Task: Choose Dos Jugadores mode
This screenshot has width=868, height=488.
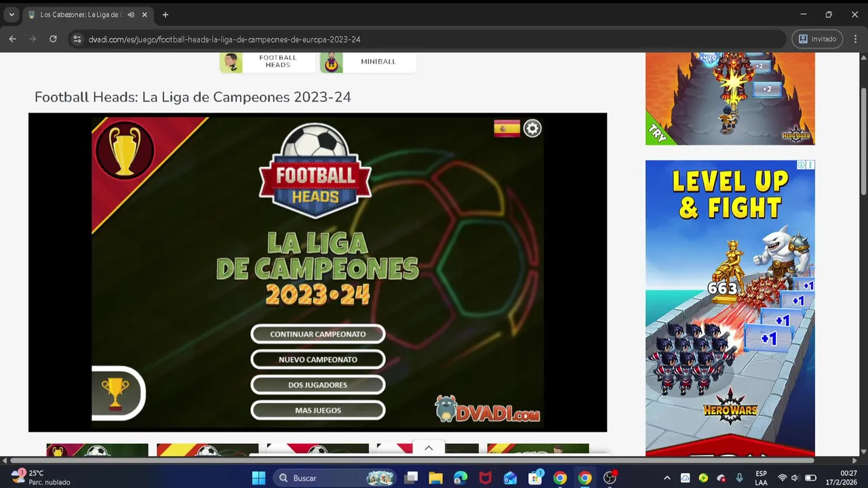Action: tap(318, 385)
